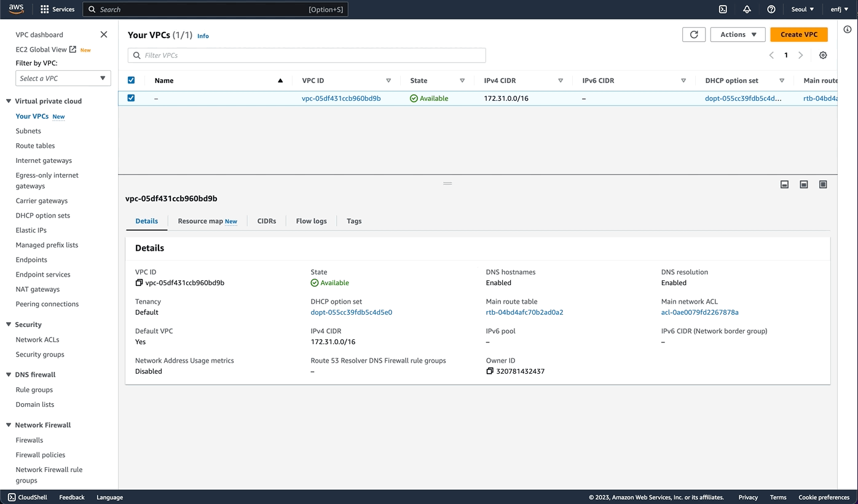
Task: Copy the VPC ID in Details
Action: 139,283
